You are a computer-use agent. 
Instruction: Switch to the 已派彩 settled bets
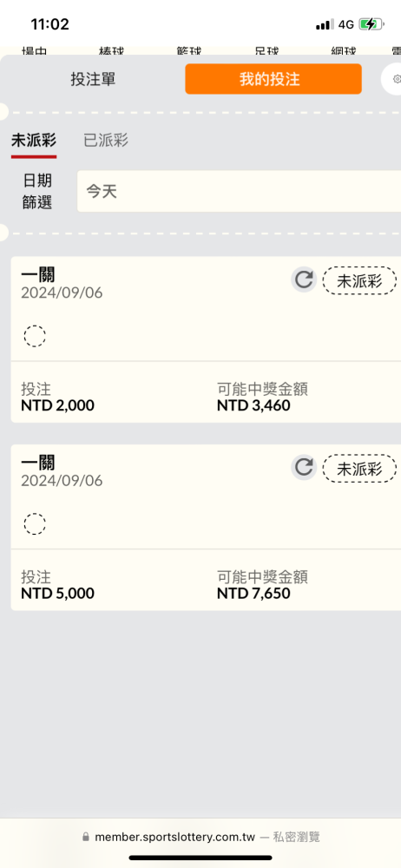tap(106, 141)
